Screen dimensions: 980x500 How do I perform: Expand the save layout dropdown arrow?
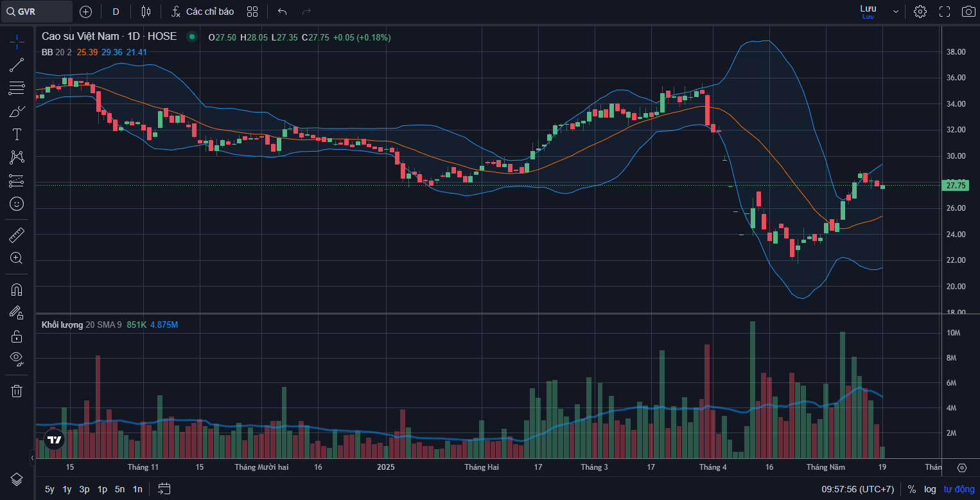896,12
